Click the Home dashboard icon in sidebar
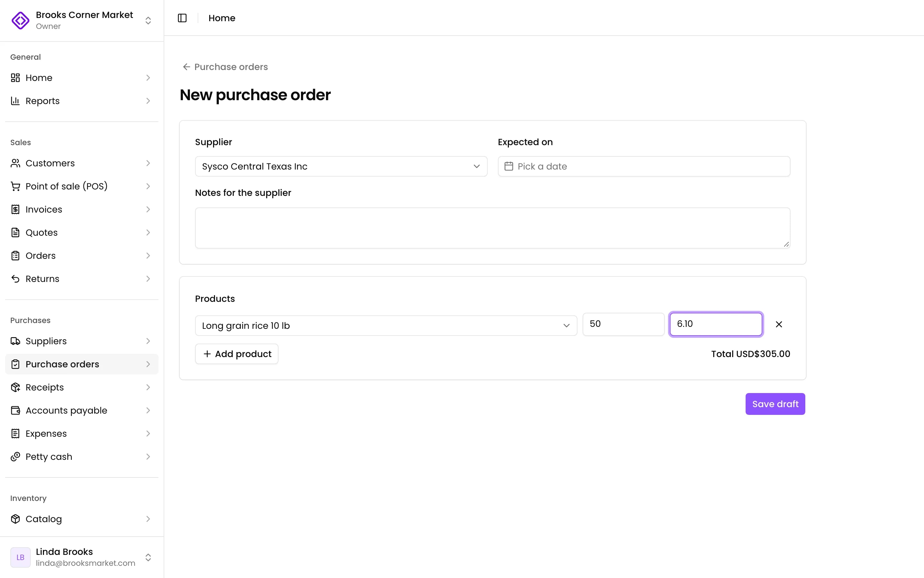 [x=15, y=78]
